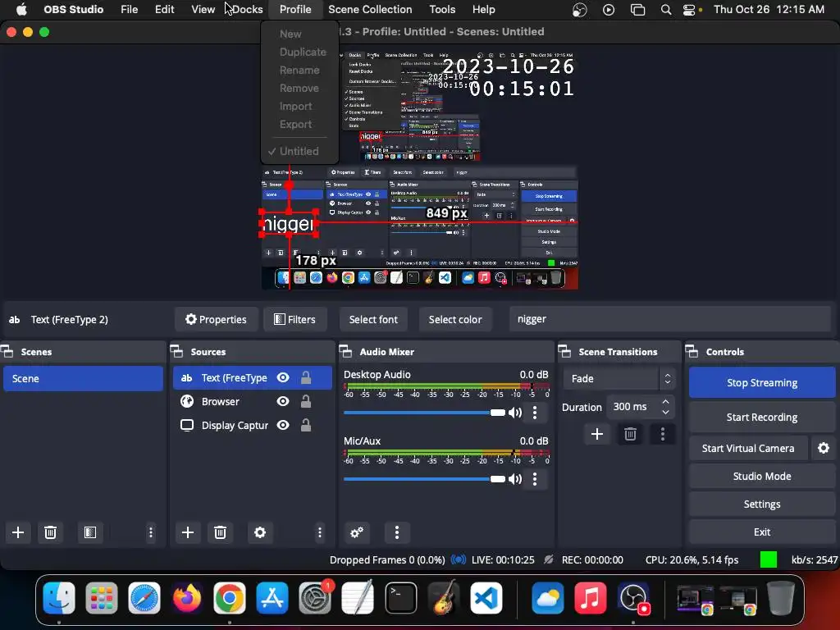Hide the Text (FreeType) source eye
The width and height of the screenshot is (840, 630).
(283, 377)
